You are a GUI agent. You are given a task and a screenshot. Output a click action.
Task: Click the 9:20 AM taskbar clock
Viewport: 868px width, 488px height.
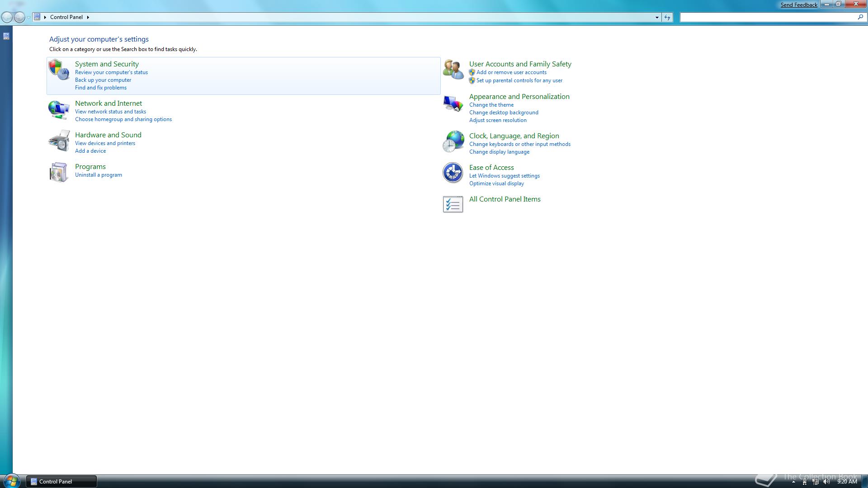pyautogui.click(x=847, y=482)
